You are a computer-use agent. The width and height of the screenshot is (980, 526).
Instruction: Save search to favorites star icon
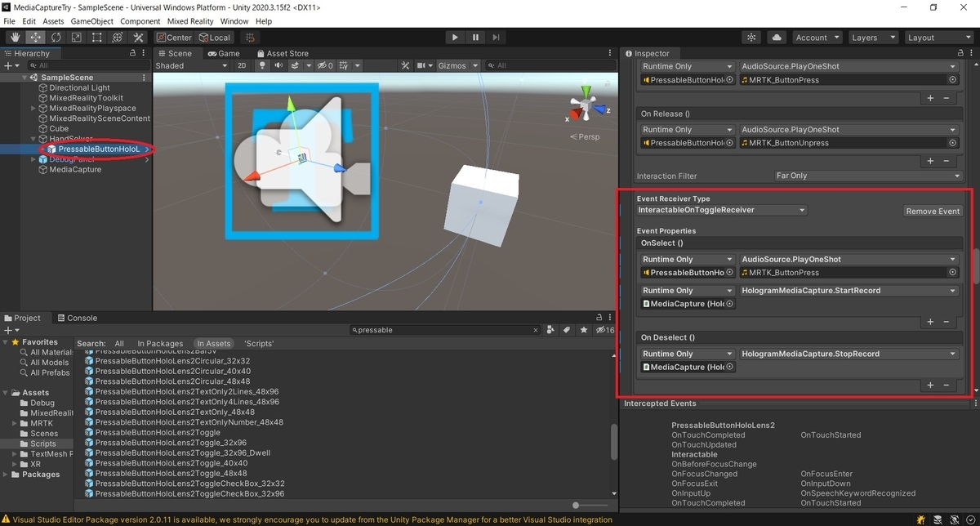pyautogui.click(x=584, y=330)
